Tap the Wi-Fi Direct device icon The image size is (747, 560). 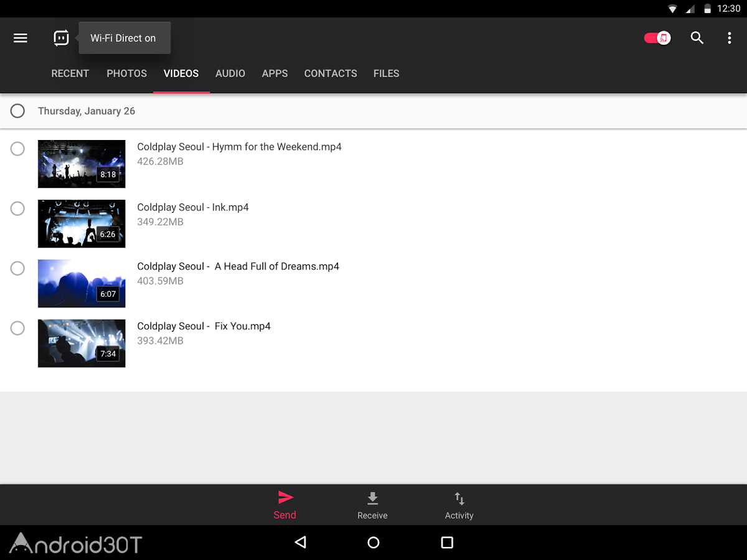click(61, 38)
